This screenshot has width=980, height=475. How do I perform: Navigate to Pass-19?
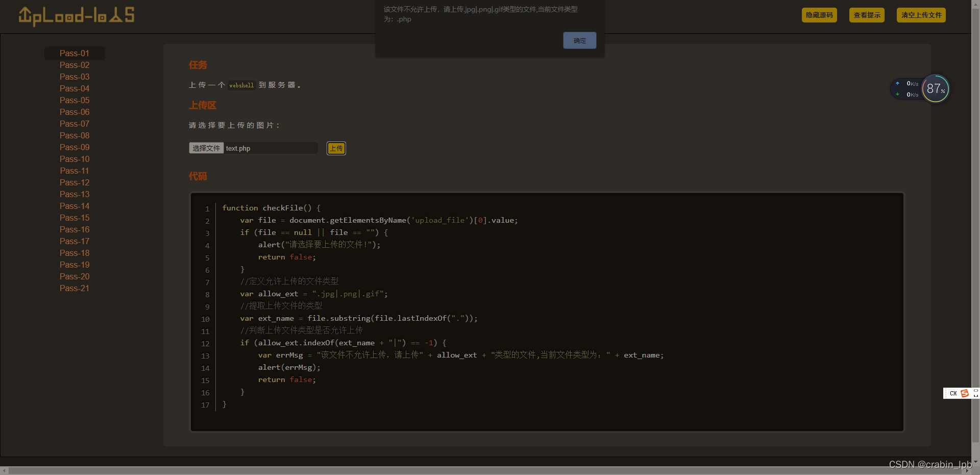tap(75, 265)
